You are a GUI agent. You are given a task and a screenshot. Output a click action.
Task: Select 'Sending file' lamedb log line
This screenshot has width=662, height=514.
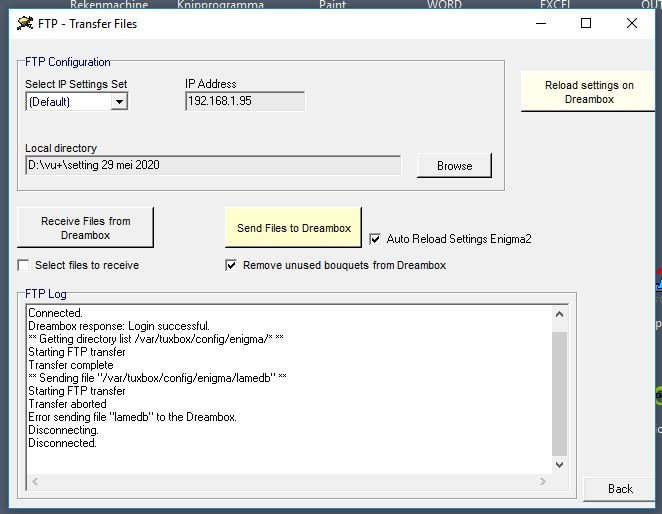[x=157, y=378]
